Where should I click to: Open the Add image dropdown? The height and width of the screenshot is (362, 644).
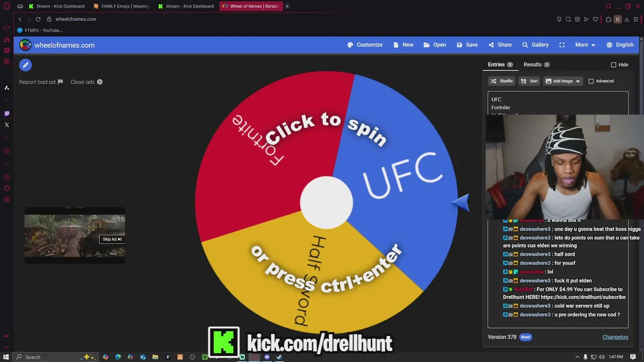pos(562,81)
